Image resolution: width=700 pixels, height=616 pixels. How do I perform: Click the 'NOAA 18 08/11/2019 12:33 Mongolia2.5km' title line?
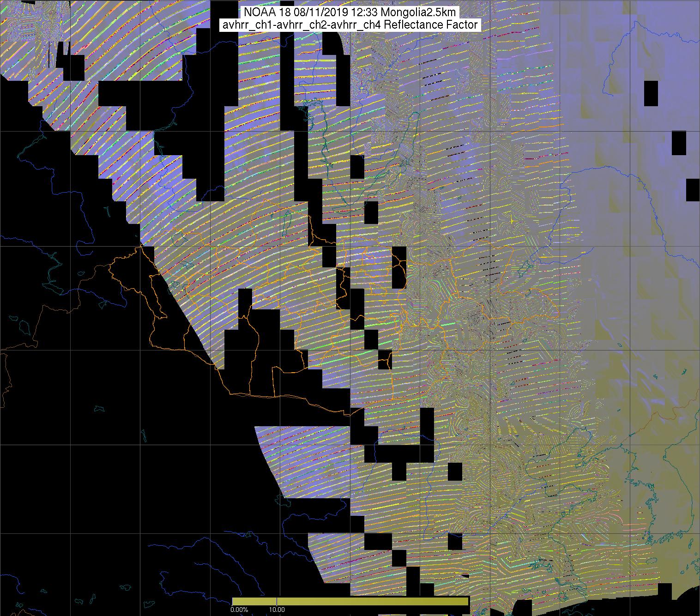(350, 12)
